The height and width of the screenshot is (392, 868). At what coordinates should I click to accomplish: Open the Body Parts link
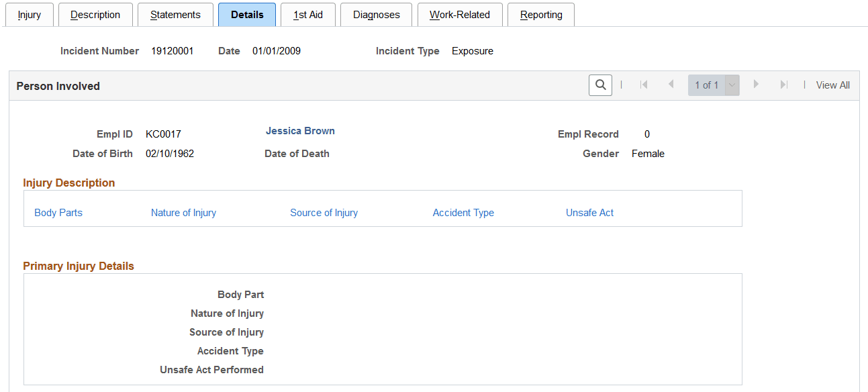(58, 212)
